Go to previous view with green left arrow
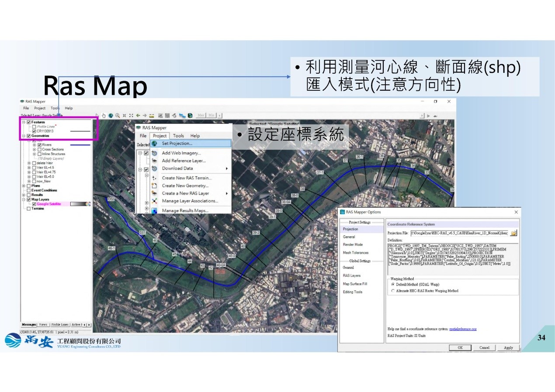 (x=138, y=115)
